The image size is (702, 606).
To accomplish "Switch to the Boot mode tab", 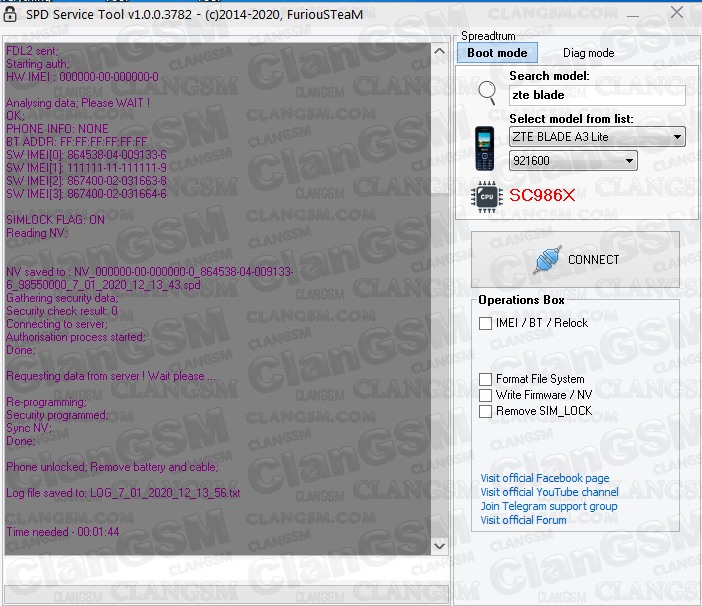I will coord(497,53).
